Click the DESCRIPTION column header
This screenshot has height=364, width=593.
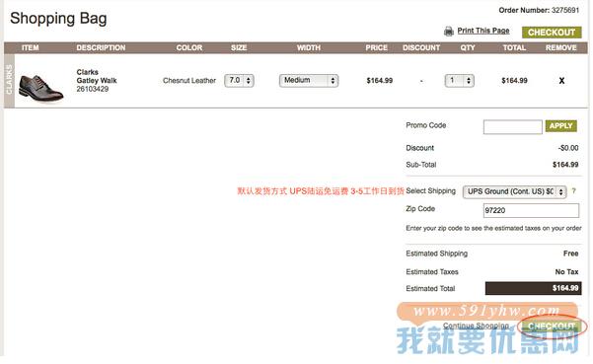pyautogui.click(x=101, y=47)
